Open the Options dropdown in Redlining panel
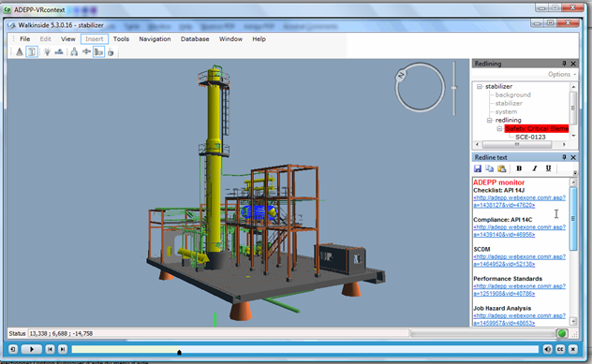The width and height of the screenshot is (592, 364). click(562, 74)
